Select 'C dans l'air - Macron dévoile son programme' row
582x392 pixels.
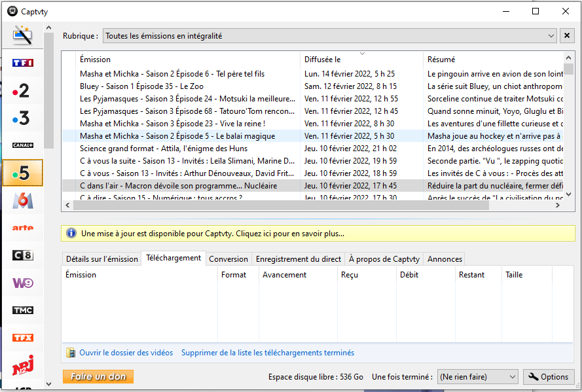coord(312,186)
